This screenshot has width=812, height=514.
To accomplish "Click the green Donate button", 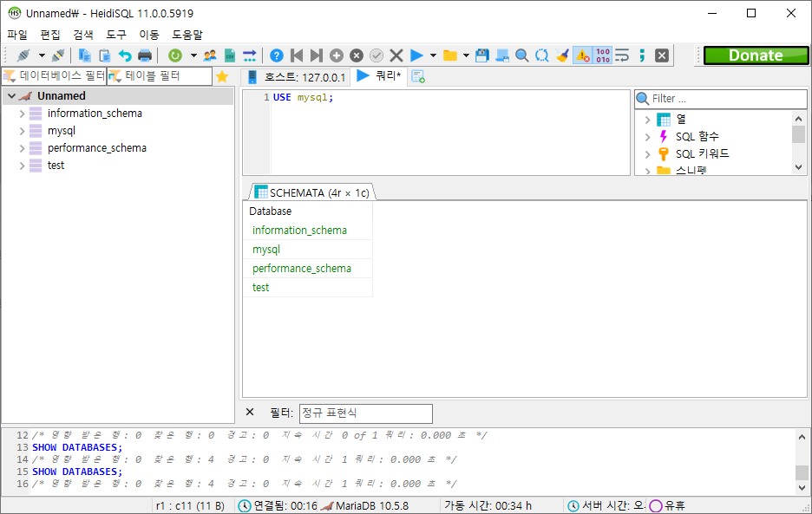I will 755,55.
